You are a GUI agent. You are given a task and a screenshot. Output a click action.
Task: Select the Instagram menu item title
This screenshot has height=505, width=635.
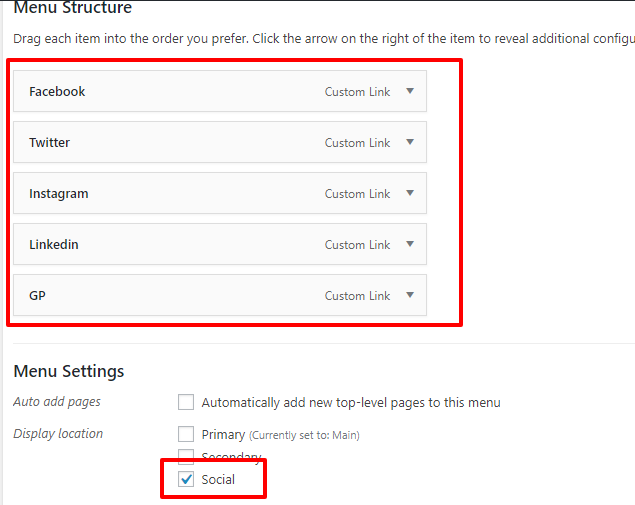(58, 194)
